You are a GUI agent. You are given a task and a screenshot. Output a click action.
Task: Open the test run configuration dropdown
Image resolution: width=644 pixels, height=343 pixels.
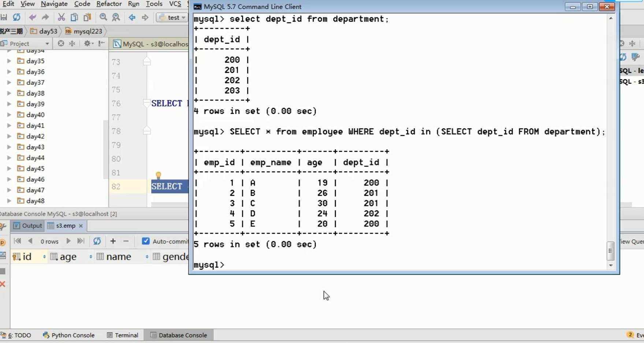[x=172, y=18]
